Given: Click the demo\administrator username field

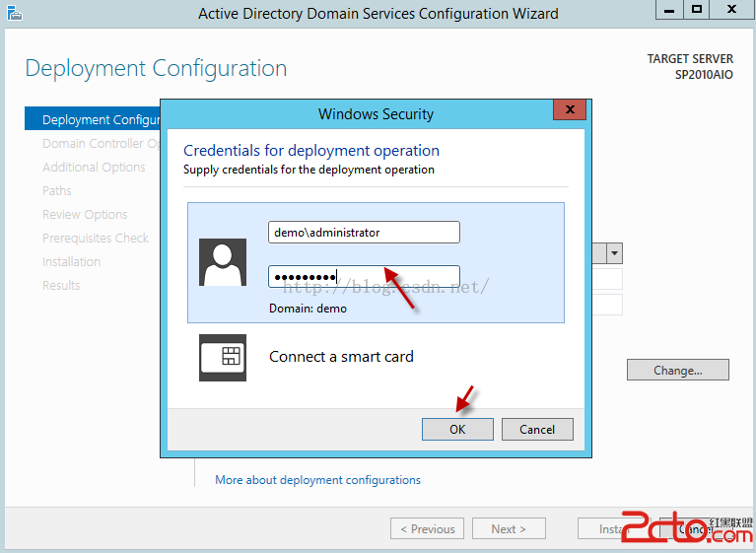Looking at the screenshot, I should [x=364, y=233].
